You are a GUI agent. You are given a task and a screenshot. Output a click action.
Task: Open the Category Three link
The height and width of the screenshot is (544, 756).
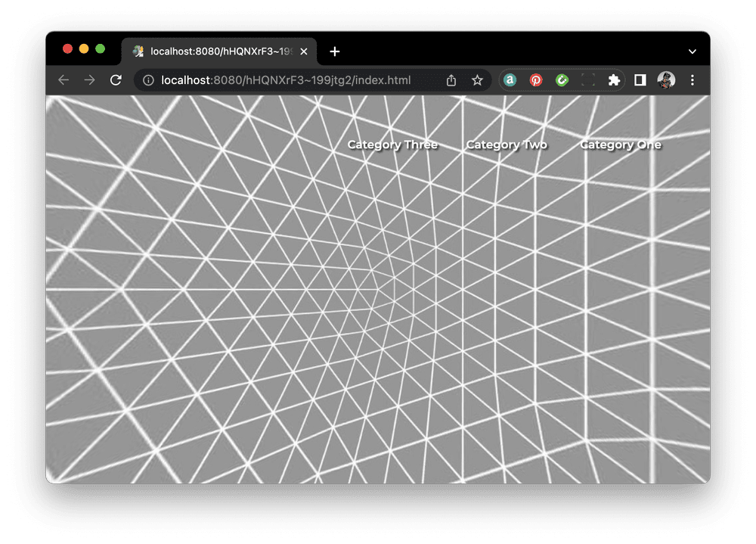click(x=393, y=145)
